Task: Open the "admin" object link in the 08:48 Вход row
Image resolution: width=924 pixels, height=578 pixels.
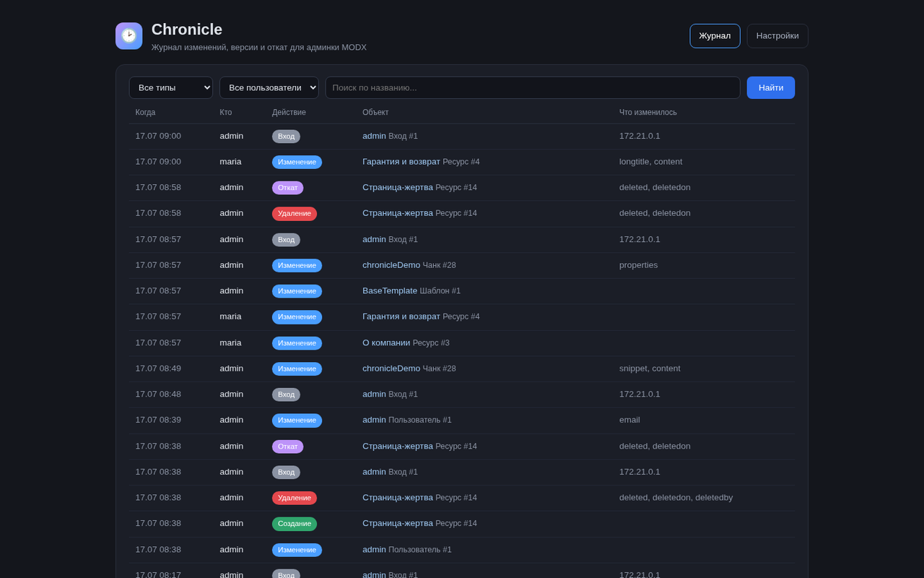Action: (x=374, y=394)
